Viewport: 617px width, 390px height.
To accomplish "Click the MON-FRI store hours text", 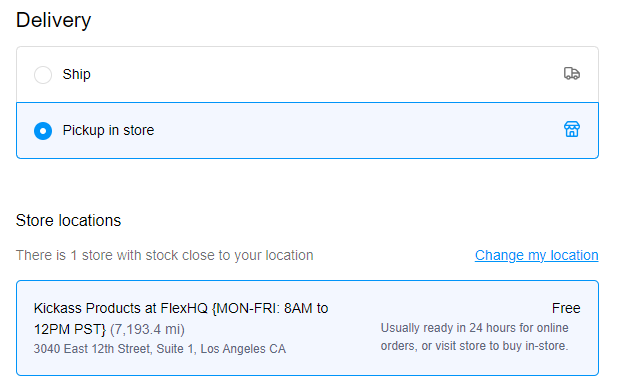I will point(270,308).
